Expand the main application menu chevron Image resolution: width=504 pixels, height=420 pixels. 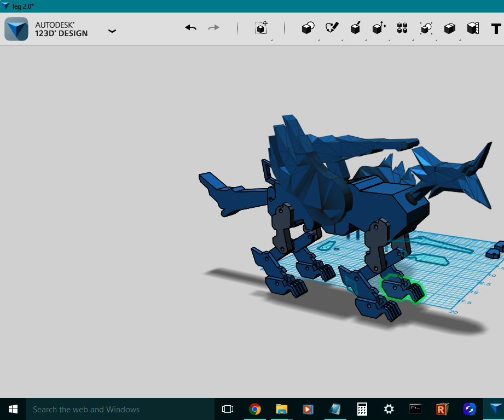(x=112, y=31)
